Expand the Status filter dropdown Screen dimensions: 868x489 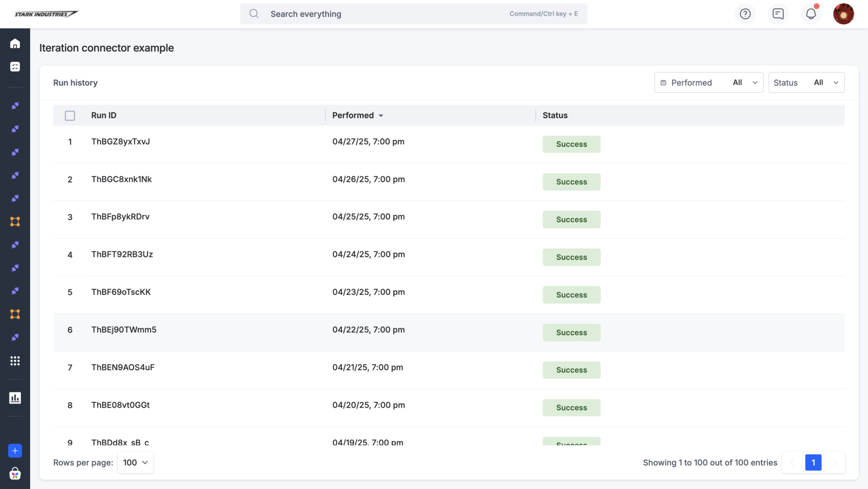point(806,83)
